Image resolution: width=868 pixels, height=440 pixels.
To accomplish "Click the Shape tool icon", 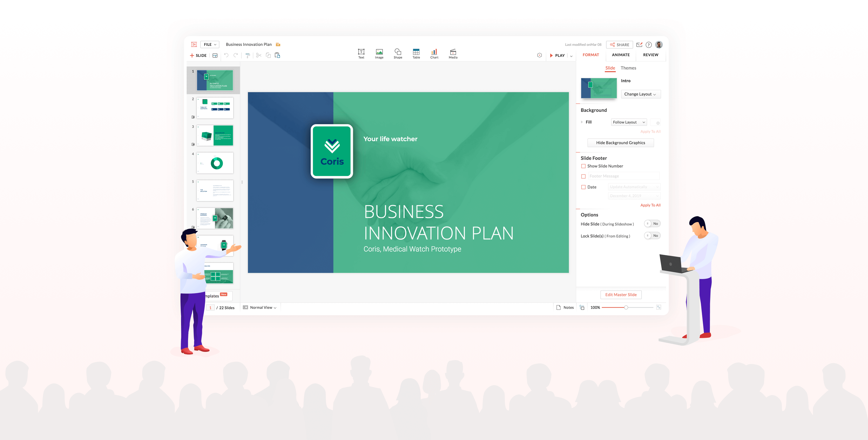I will pos(398,51).
